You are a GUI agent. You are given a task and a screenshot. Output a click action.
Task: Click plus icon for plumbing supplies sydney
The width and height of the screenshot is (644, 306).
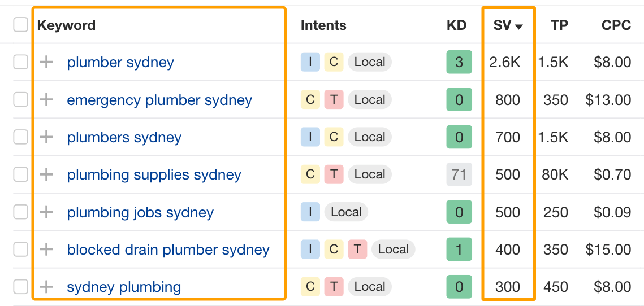46,174
